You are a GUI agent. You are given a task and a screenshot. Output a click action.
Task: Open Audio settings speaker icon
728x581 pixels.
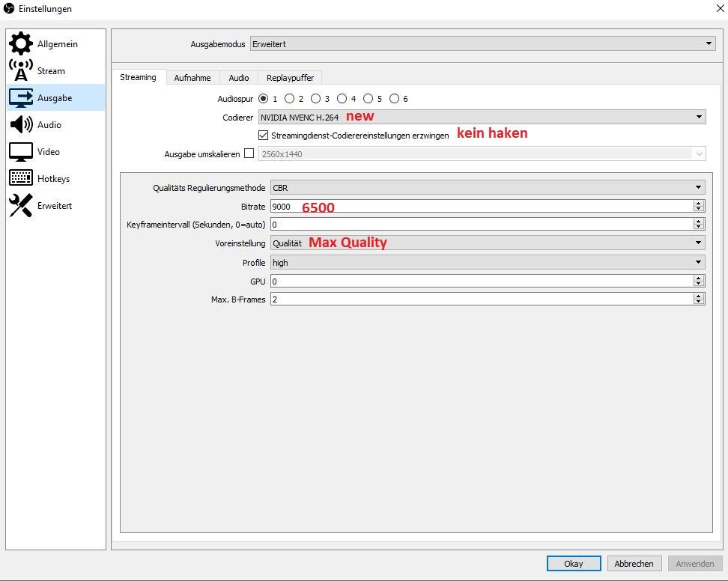(x=21, y=124)
